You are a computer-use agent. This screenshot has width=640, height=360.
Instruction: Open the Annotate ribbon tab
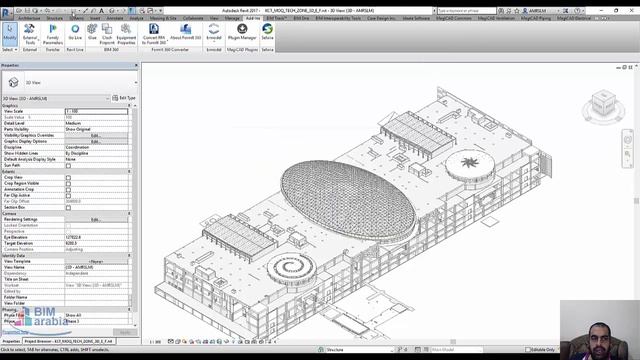115,18
